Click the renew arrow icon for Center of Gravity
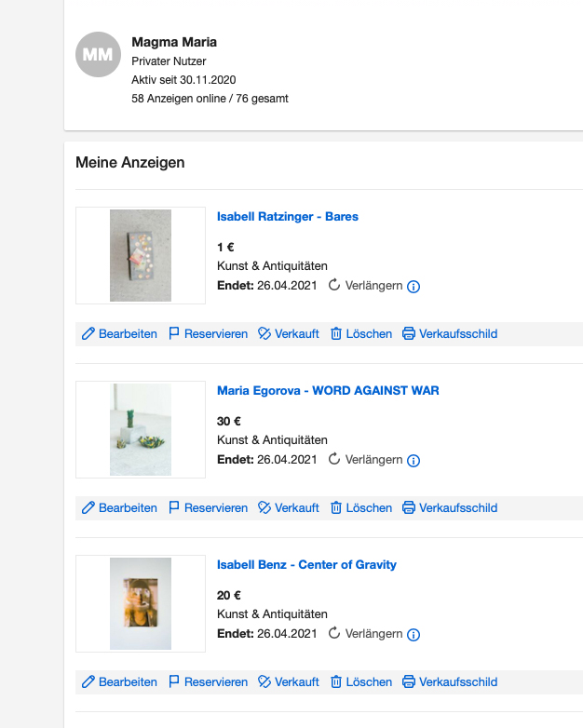583x728 pixels. 335,634
